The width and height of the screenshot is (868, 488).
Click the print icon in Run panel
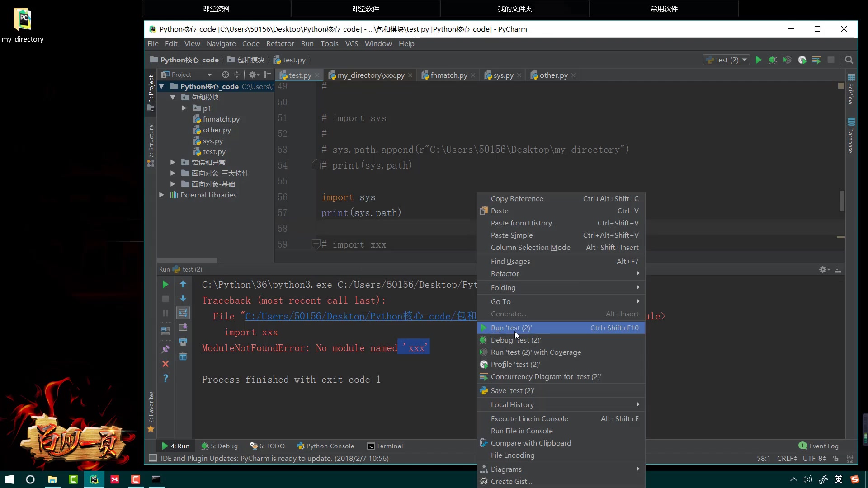183,342
